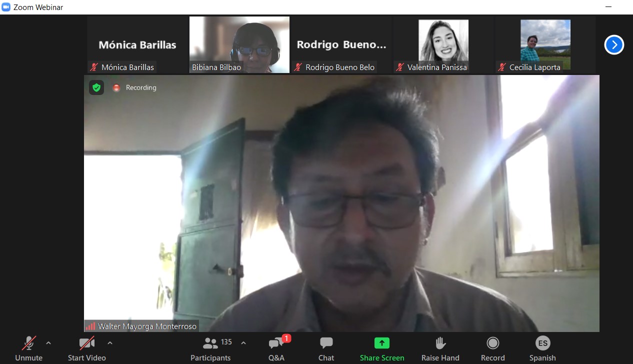Viewport: 633px width, 364px height.
Task: Select Mónica Barillas video tile
Action: (x=137, y=45)
